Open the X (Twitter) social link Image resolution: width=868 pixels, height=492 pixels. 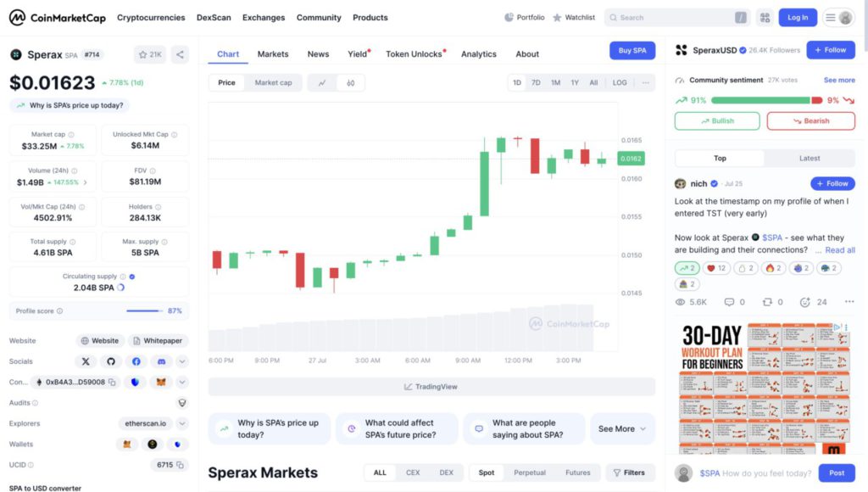point(86,361)
